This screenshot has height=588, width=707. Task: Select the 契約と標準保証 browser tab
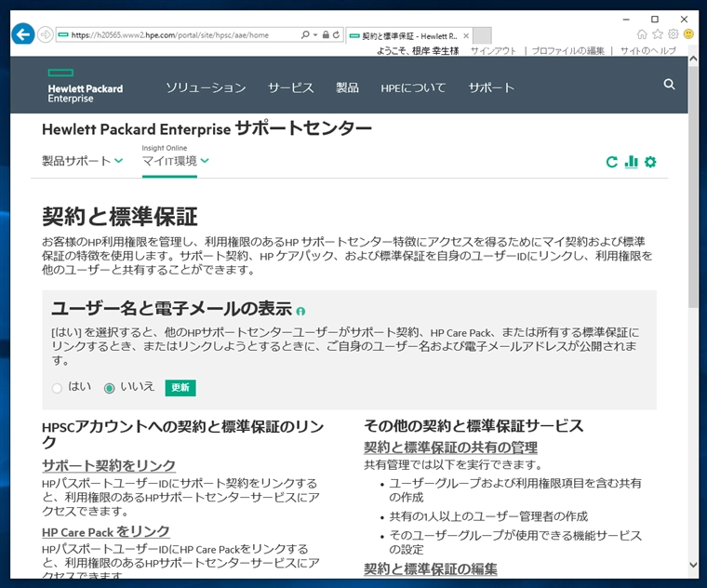point(409,35)
